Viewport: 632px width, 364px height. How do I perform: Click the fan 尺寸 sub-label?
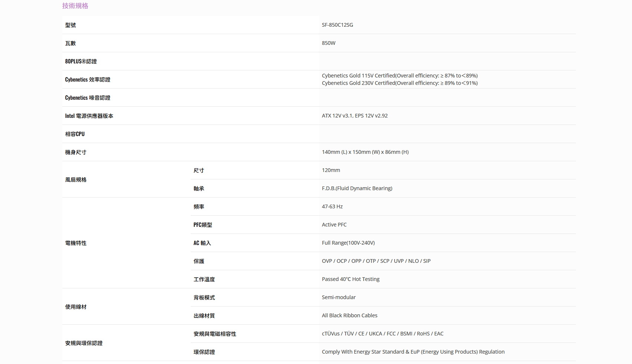[199, 170]
